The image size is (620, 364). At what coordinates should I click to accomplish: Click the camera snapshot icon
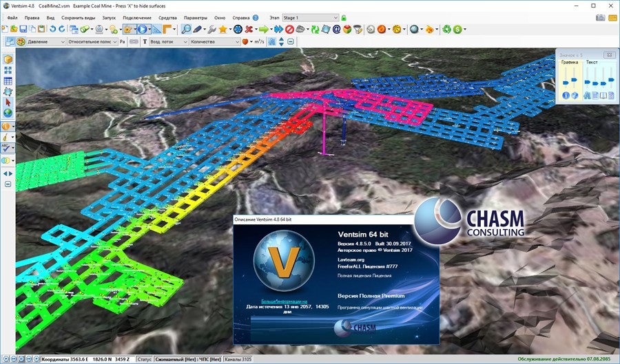pyautogui.click(x=600, y=17)
